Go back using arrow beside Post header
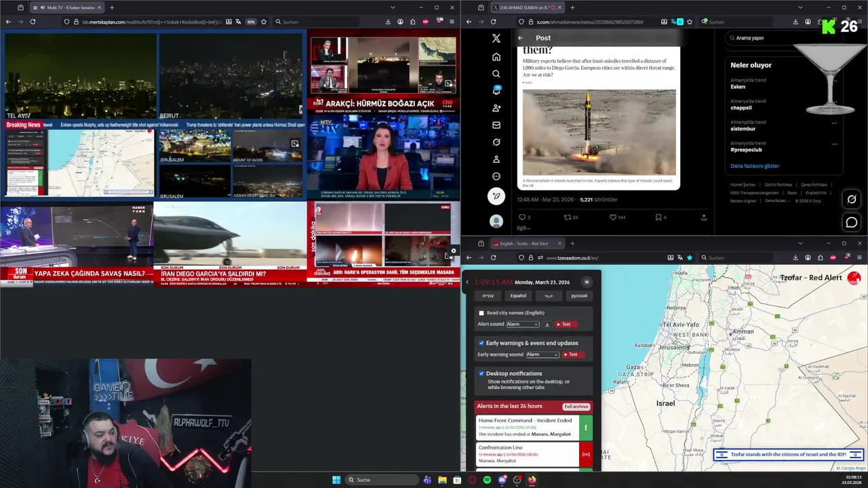 click(521, 38)
